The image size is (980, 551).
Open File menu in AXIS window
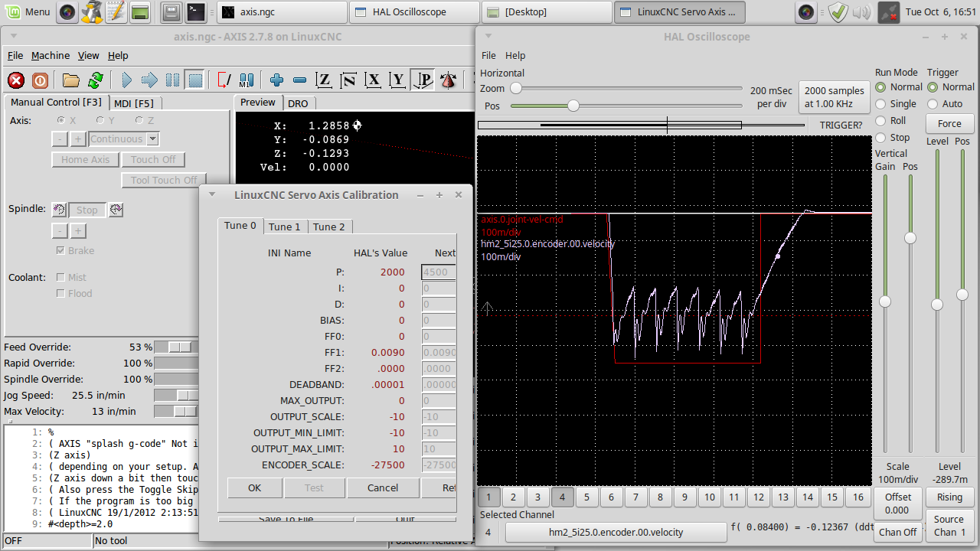tap(15, 56)
